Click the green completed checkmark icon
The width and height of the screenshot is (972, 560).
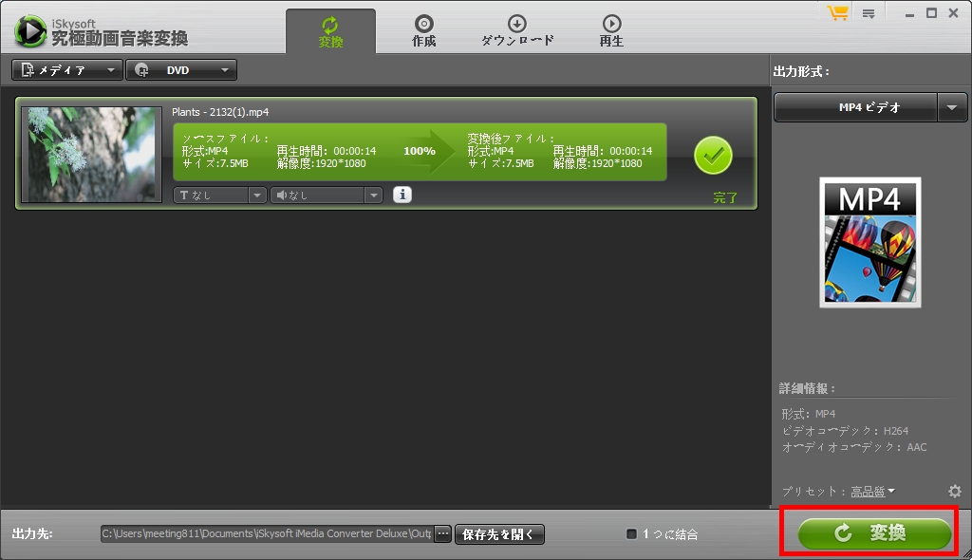[713, 155]
